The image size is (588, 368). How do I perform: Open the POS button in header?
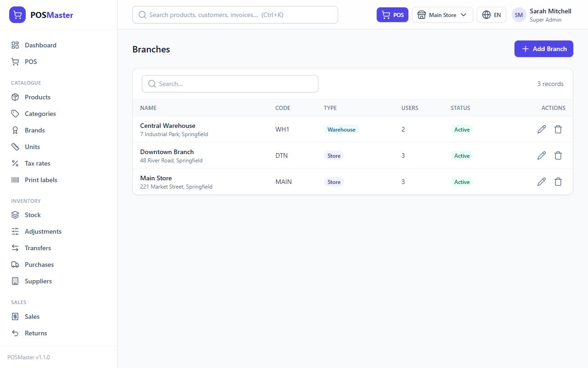(x=392, y=15)
